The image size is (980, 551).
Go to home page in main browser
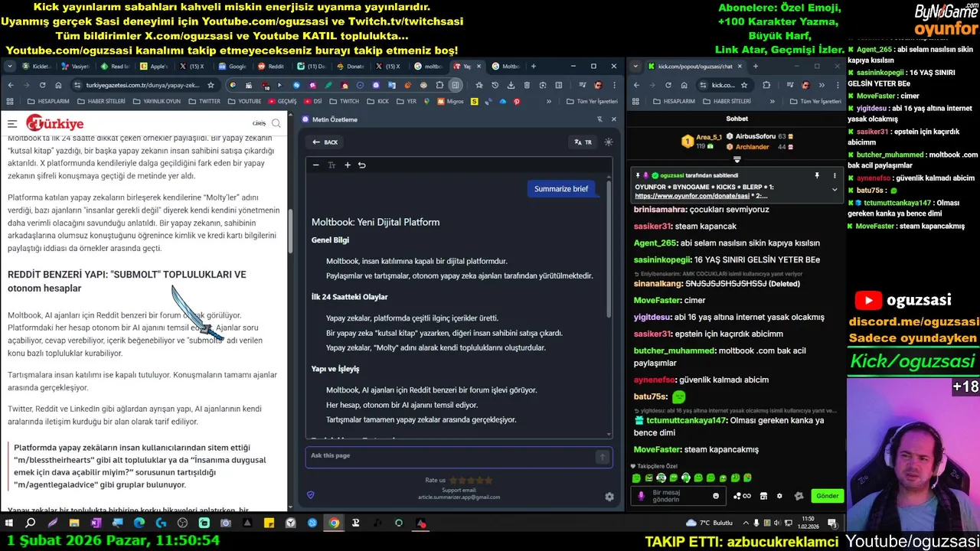tap(58, 85)
